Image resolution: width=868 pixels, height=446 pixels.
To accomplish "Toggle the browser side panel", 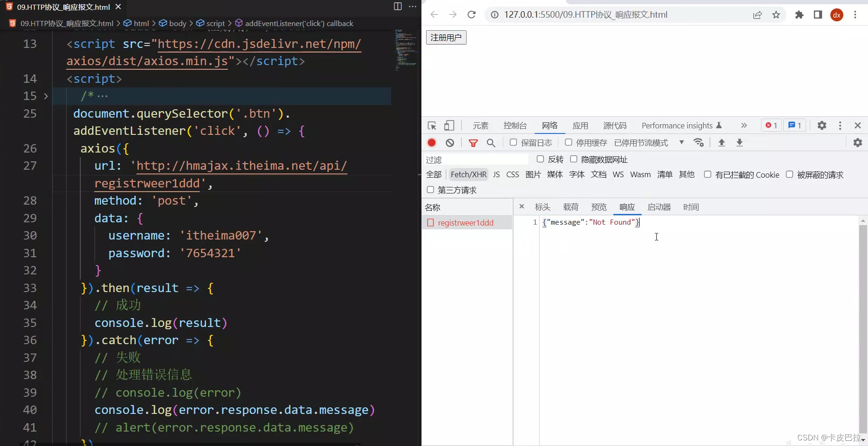I will [x=818, y=14].
